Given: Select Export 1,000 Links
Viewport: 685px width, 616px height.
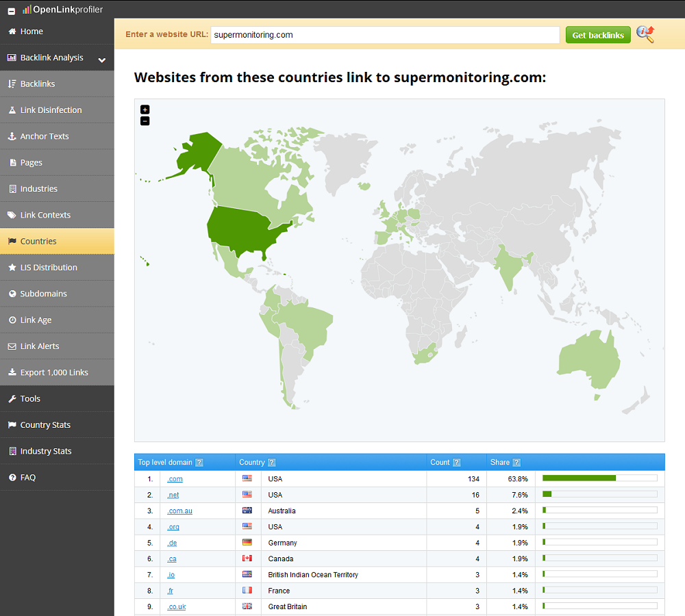Looking at the screenshot, I should pos(57,372).
